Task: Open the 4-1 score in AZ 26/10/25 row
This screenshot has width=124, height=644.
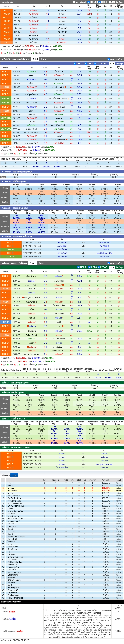Action: [45, 136]
